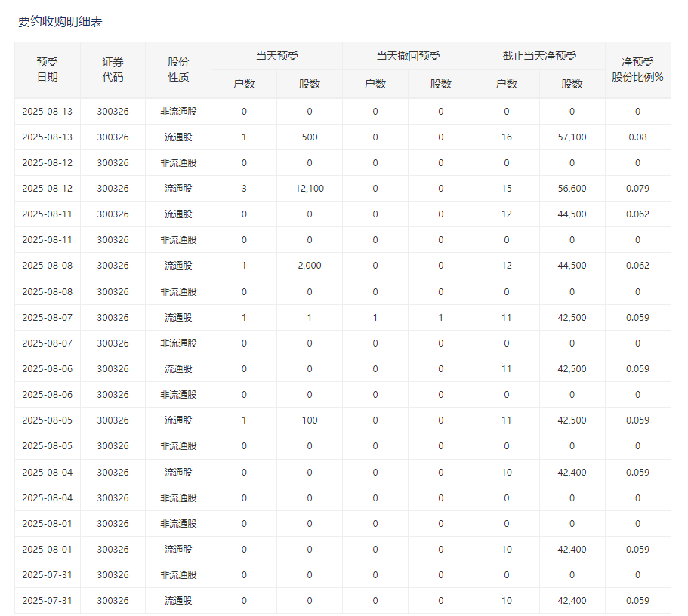Select 0.062 in the 2025-08-11 row
This screenshot has width=688, height=616.
pyautogui.click(x=637, y=214)
